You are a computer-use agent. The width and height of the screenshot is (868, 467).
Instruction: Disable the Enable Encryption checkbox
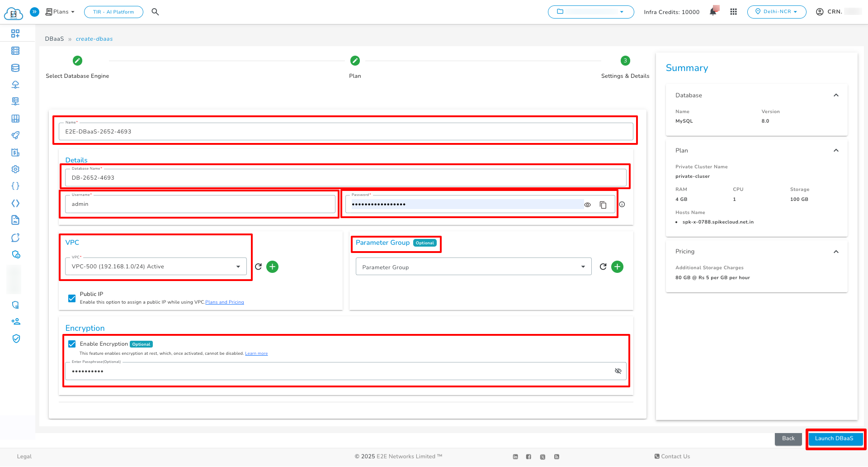[x=72, y=344]
